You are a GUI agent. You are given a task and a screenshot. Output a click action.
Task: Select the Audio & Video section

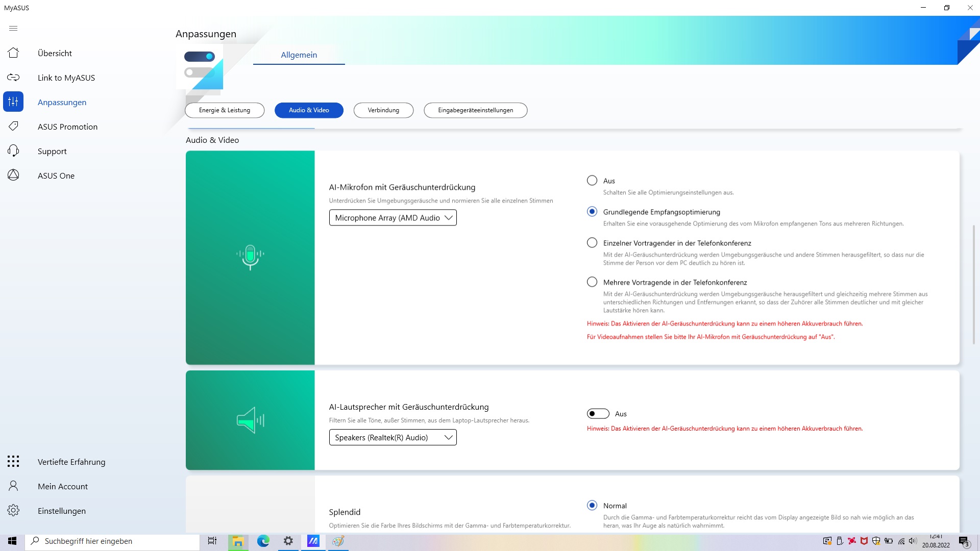click(x=309, y=110)
